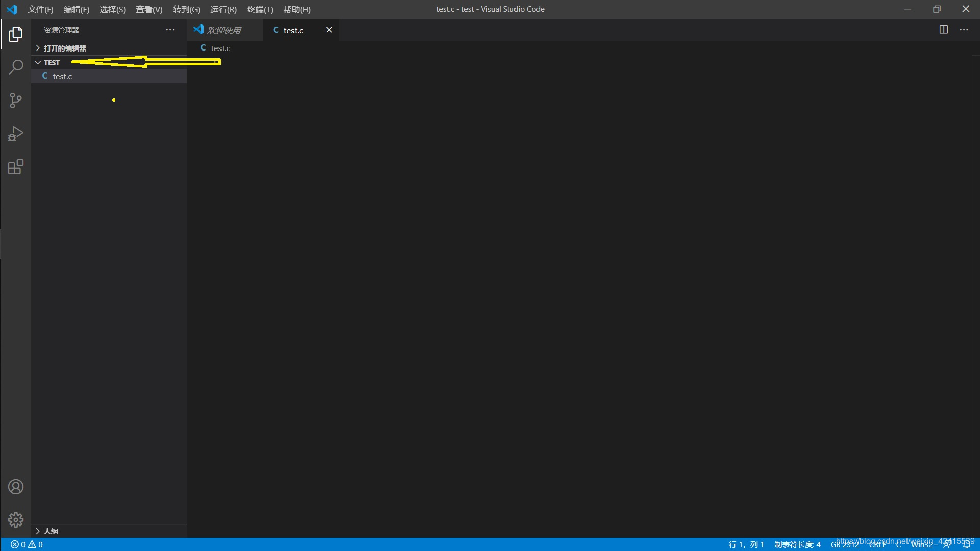Click the notifications bell in status bar
980x551 pixels.
tap(966, 544)
